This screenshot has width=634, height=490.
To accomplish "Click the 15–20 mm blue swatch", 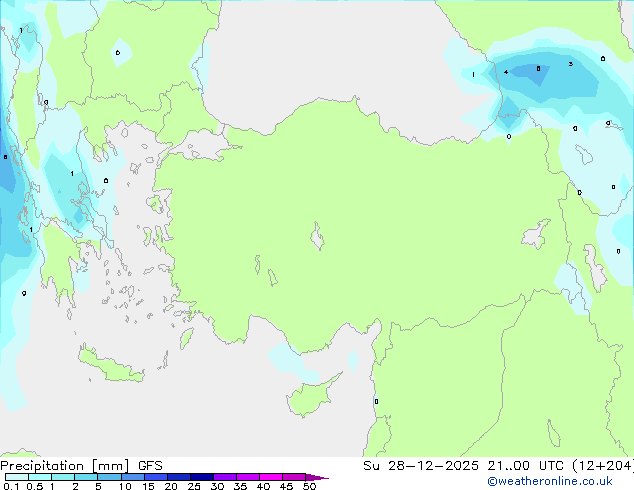I will point(156,477).
